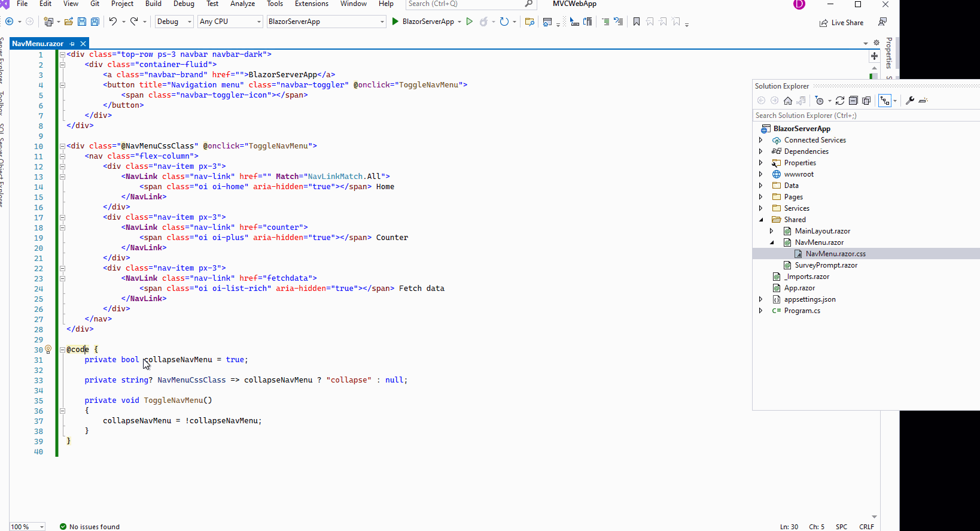Open the BlazorServerApp startup project dropdown

[326, 22]
